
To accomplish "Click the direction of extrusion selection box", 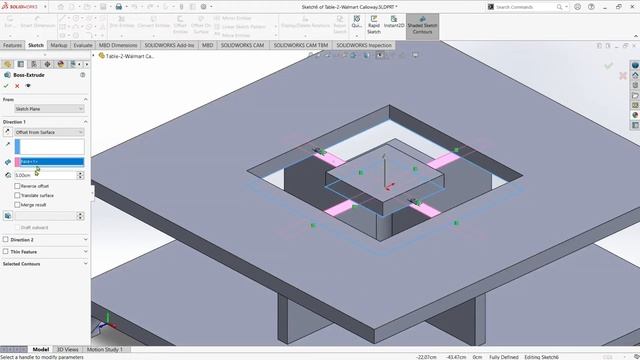I will tap(49, 147).
